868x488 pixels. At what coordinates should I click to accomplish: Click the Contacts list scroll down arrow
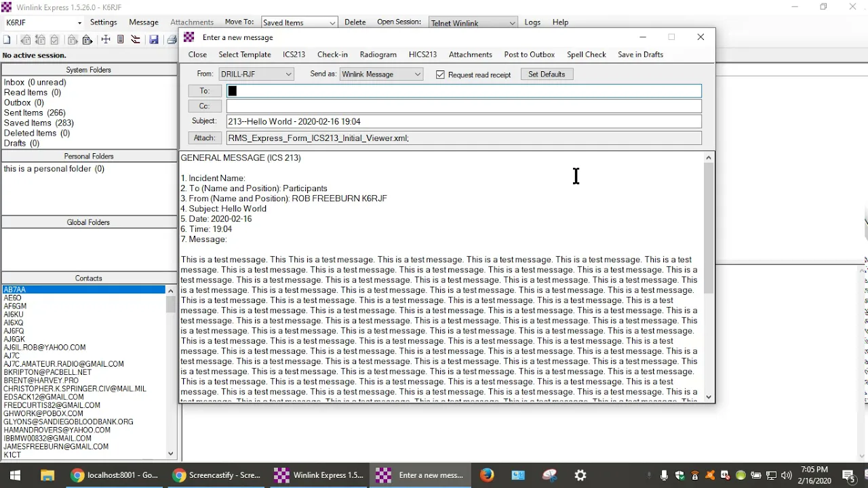point(170,453)
